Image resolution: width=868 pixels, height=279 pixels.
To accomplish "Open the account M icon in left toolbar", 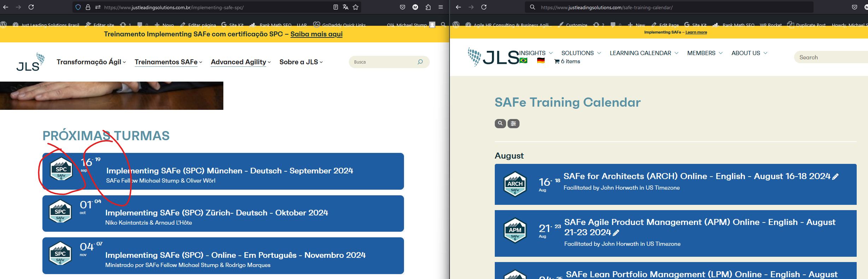I will tap(415, 7).
